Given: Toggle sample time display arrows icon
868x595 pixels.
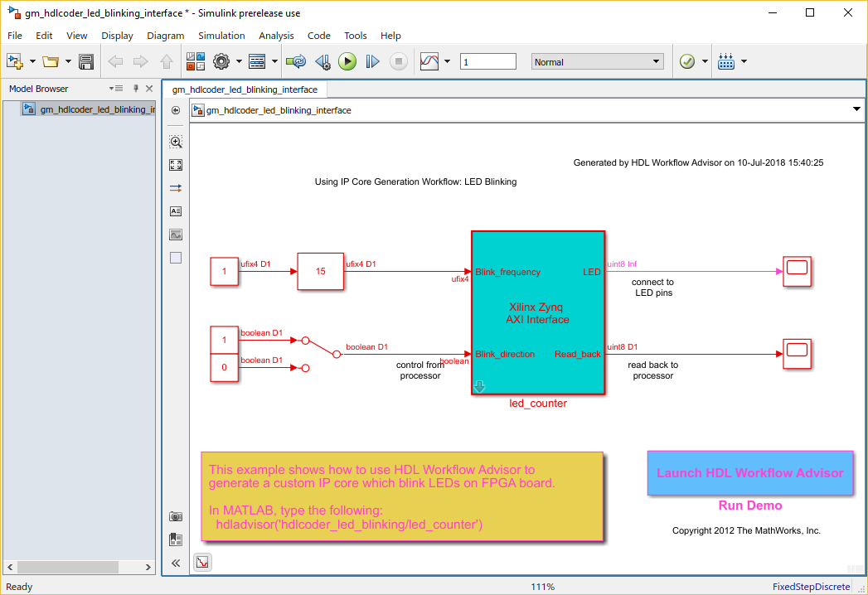Looking at the screenshot, I should pos(176,188).
